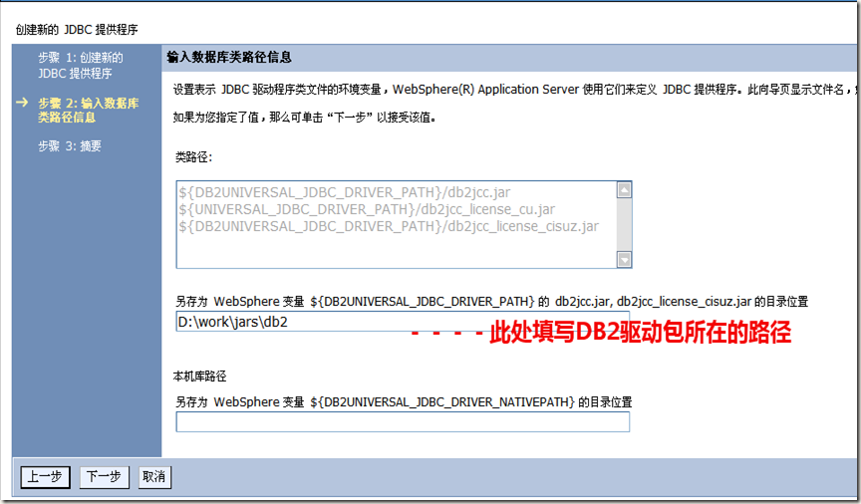The width and height of the screenshot is (861, 504).
Task: Click the 取消 (cancel) button
Action: pyautogui.click(x=154, y=476)
